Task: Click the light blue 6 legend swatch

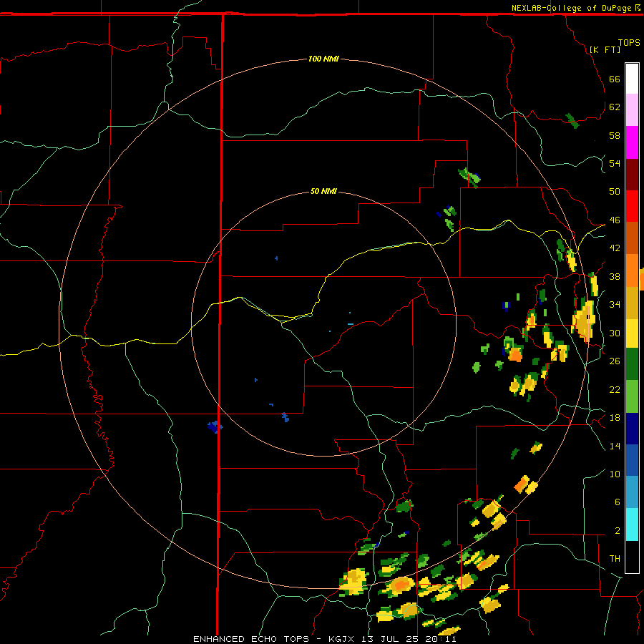Action: pyautogui.click(x=632, y=492)
